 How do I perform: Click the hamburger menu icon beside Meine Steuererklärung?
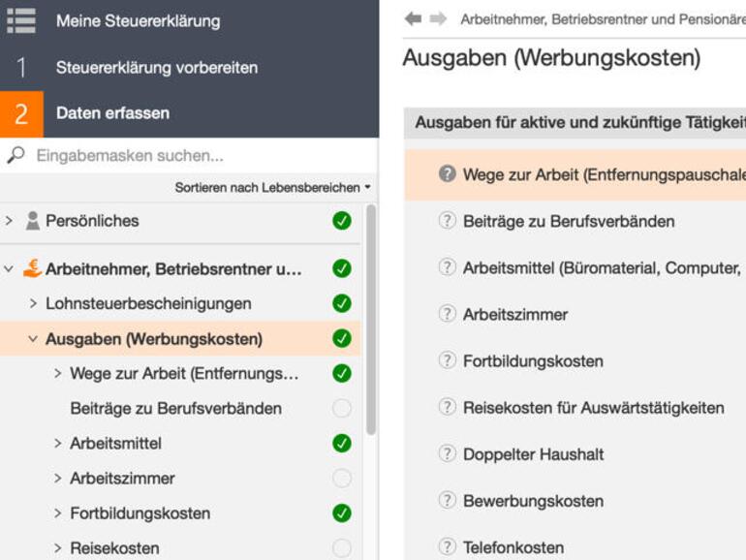(20, 20)
